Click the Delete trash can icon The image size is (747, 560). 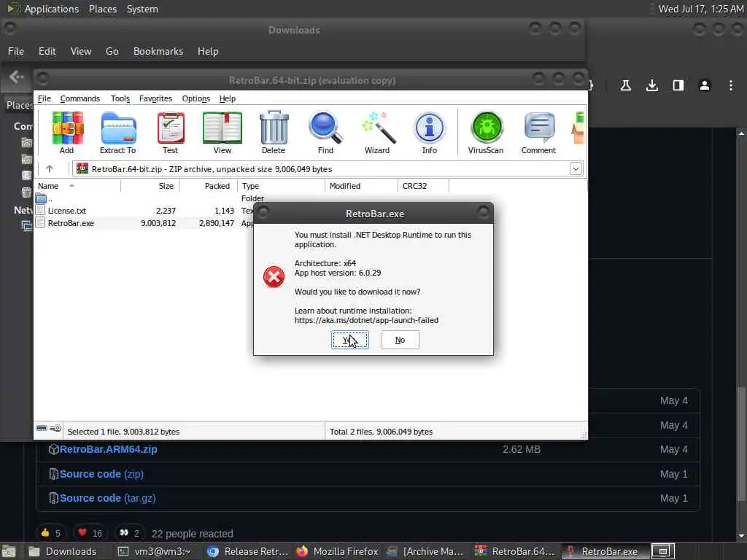tap(274, 133)
